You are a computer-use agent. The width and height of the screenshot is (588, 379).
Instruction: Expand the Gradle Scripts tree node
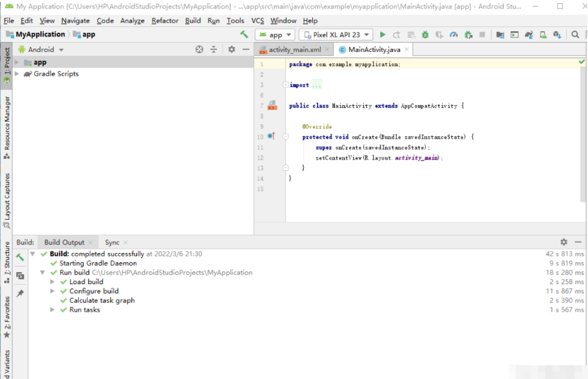17,74
